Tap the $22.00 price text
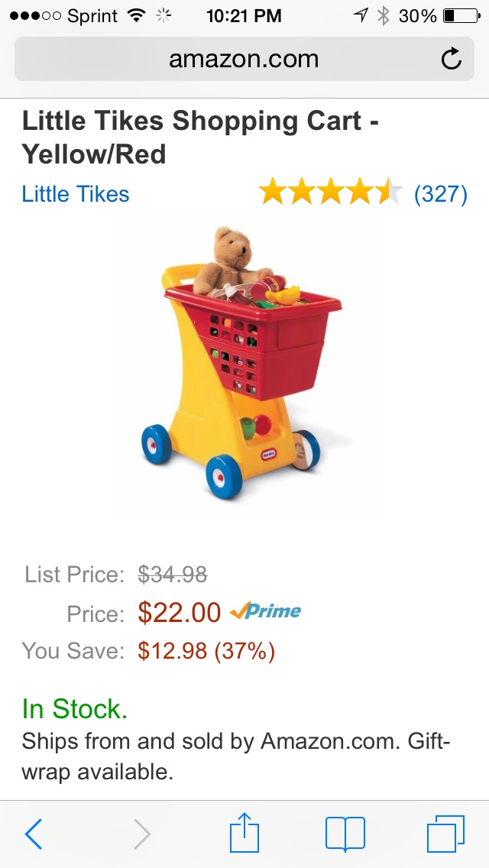Viewport: 489px width, 868px height. point(180,612)
